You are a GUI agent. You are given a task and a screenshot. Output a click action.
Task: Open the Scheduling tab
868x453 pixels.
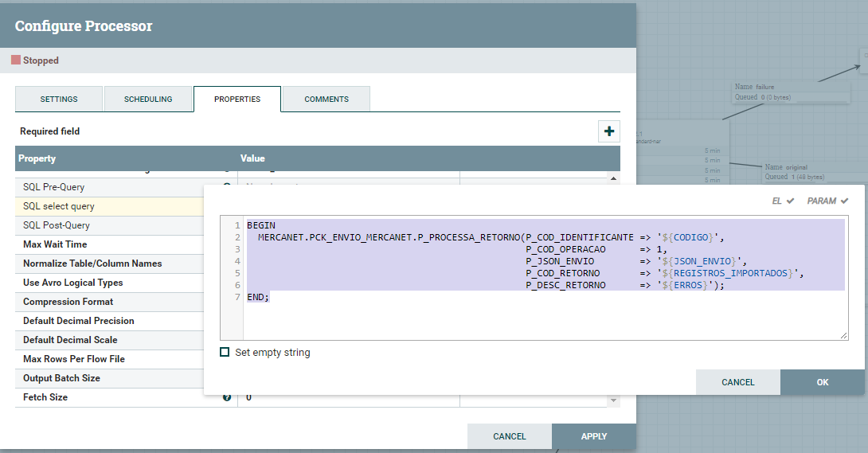(148, 100)
